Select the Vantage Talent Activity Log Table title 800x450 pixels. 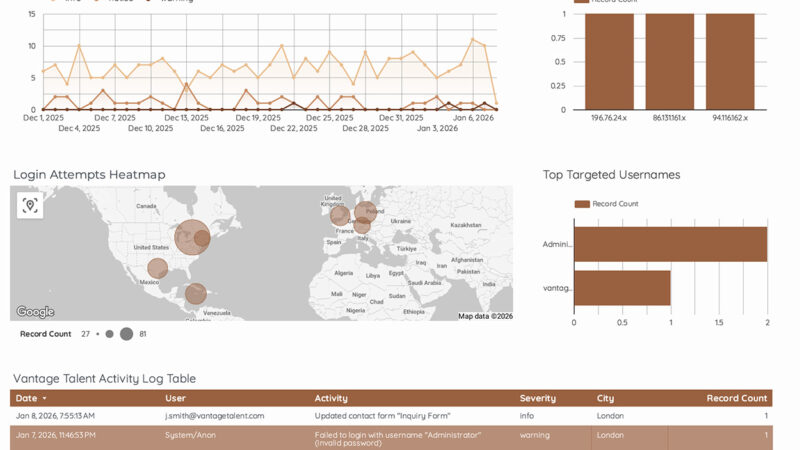(105, 379)
